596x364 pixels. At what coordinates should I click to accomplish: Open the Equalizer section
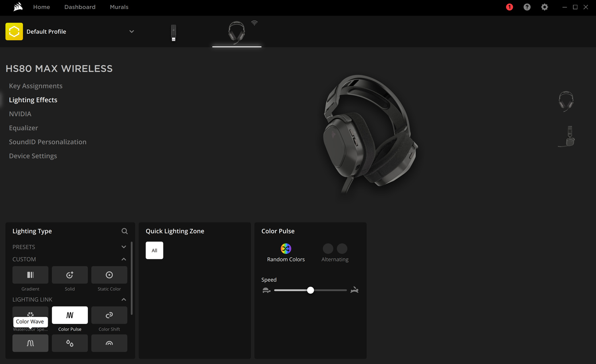click(23, 128)
